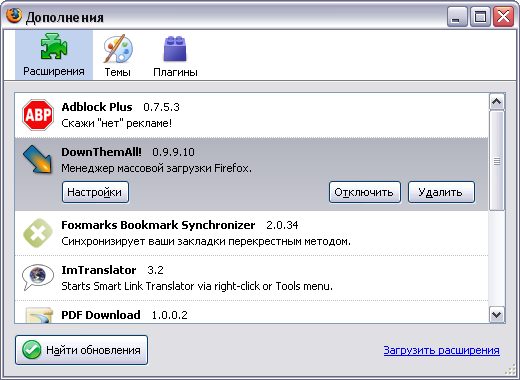Select the Adblock Plus name text

tap(97, 107)
